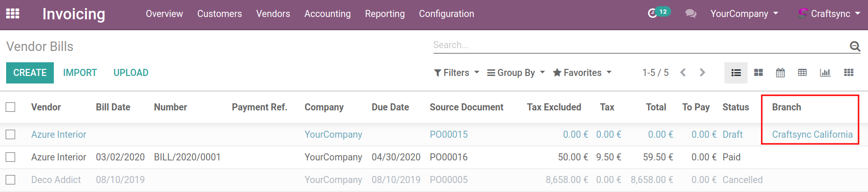The image size is (868, 192).
Task: Switch to calendar view
Action: pyautogui.click(x=780, y=73)
